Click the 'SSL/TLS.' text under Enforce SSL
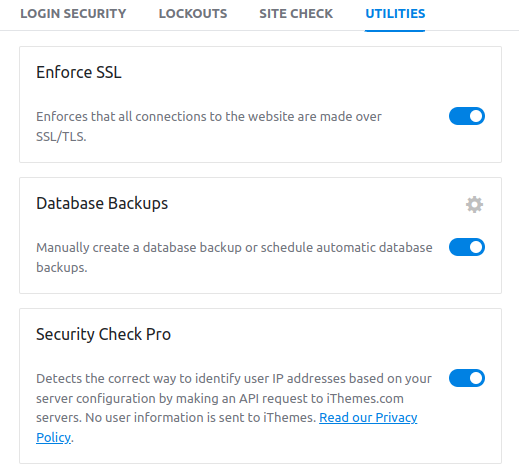The width and height of the screenshot is (519, 472). 61,136
